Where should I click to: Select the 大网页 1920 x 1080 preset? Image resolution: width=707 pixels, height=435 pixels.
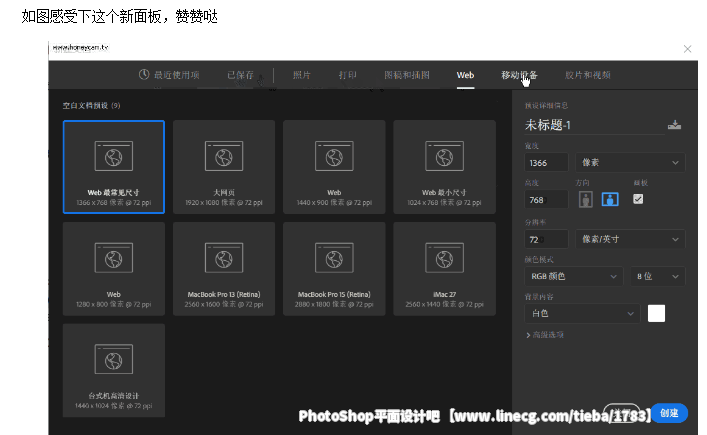(x=224, y=167)
